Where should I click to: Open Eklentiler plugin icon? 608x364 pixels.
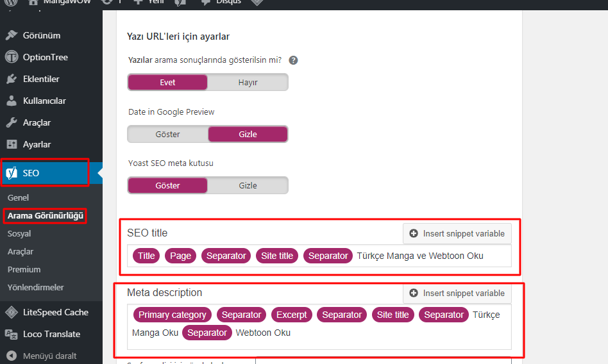click(12, 79)
